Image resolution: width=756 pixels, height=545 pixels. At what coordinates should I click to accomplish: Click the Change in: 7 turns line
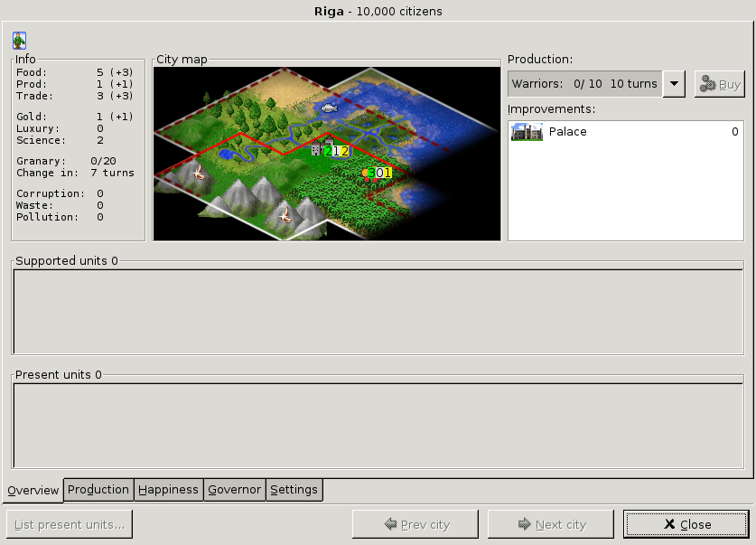75,173
